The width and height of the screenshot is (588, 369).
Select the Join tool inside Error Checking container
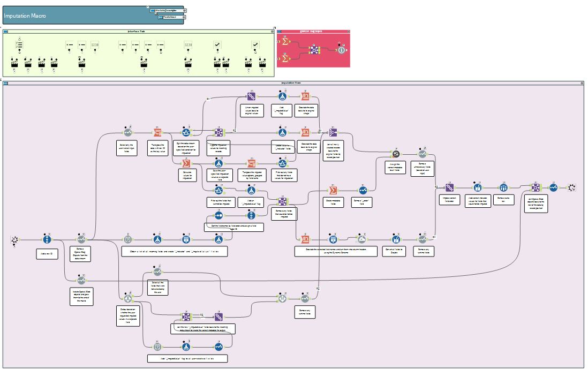(314, 50)
